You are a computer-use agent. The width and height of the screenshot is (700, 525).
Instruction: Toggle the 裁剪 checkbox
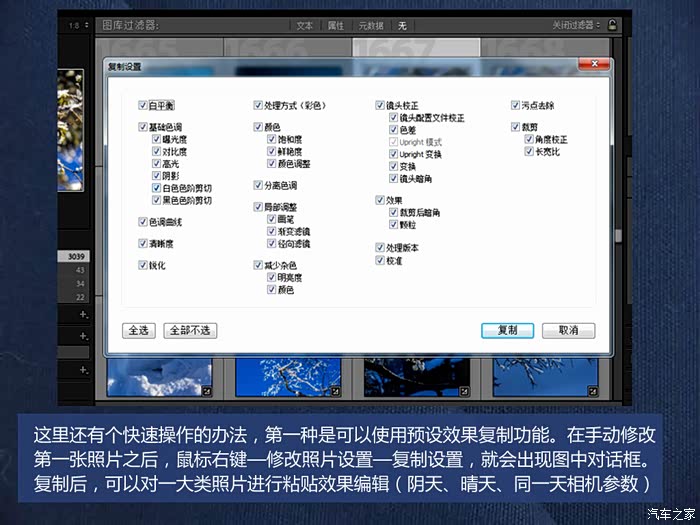coord(516,127)
